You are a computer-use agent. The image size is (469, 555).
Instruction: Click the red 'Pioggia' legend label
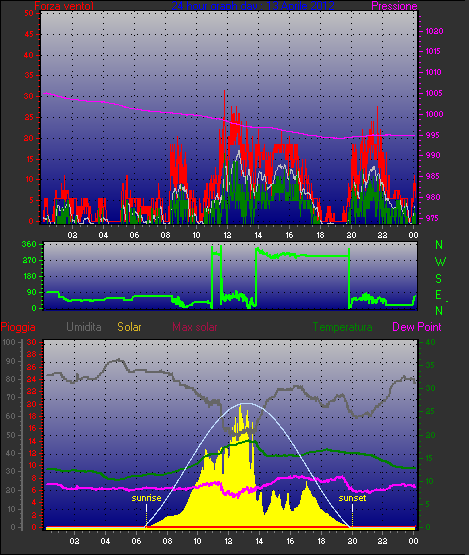point(18,327)
